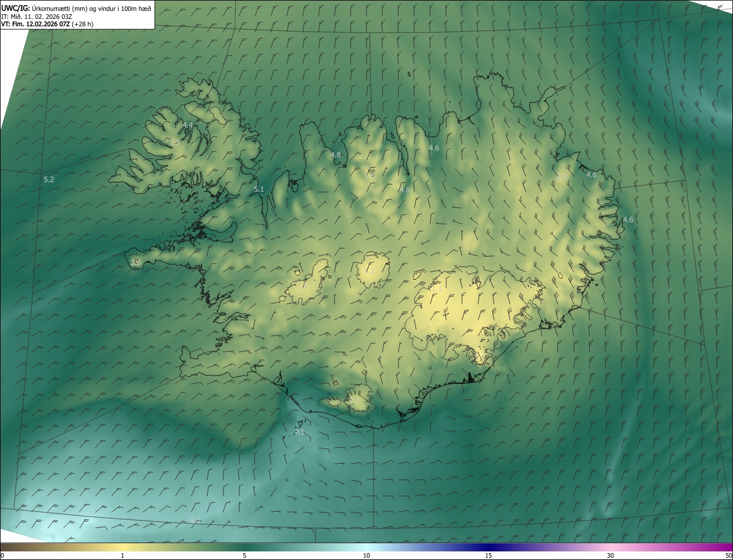733x560 pixels.
Task: Click the 15 tick label on the color scale
Action: pos(488,555)
